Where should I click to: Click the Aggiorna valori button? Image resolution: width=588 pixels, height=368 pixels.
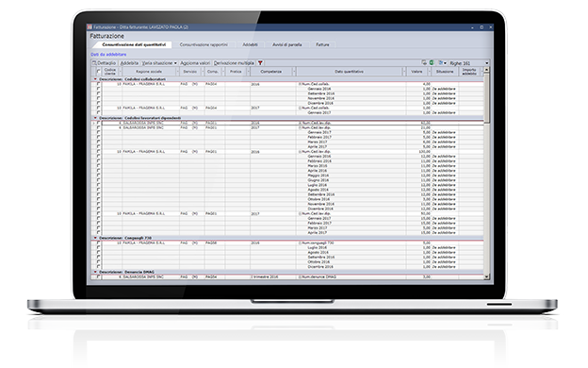coord(195,63)
